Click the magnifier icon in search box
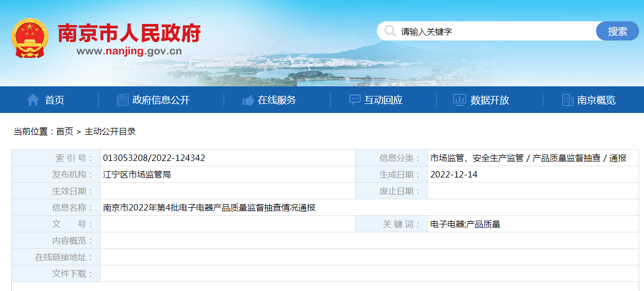 [391, 31]
